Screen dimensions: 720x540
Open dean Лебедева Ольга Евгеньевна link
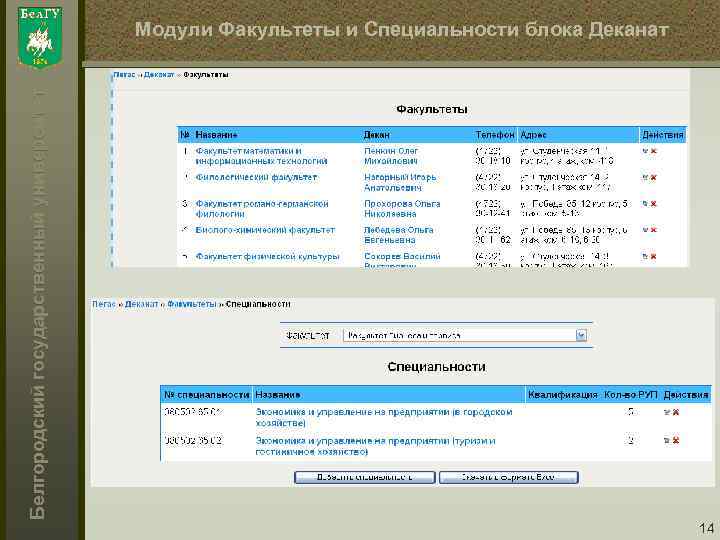[x=399, y=235]
